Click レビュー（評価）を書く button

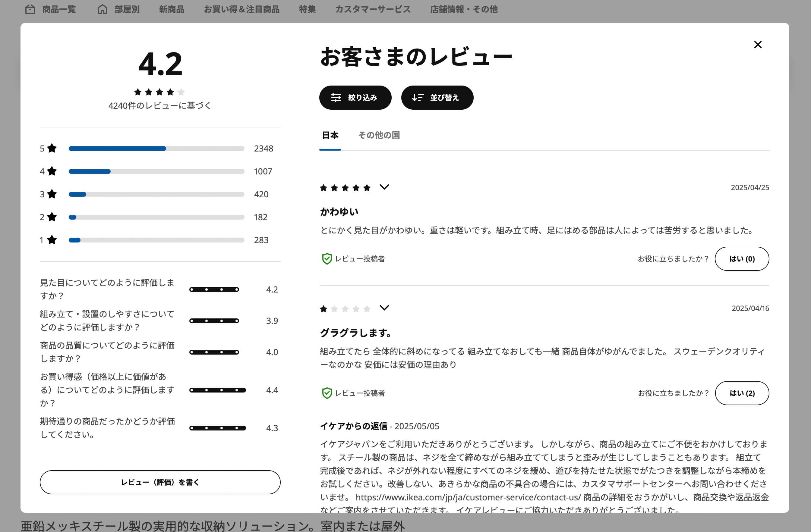point(160,482)
